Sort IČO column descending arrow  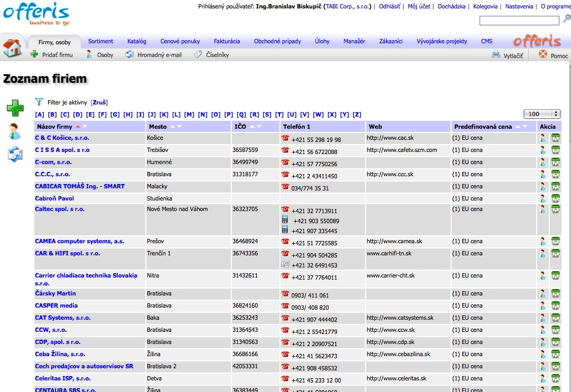pos(259,127)
